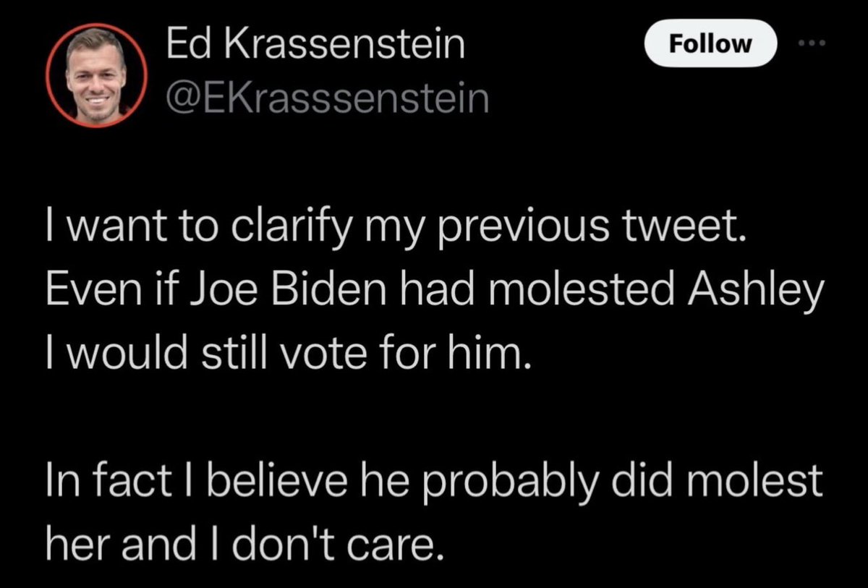Image resolution: width=868 pixels, height=588 pixels.
Task: Click the line starting "In fact I believe"
Action: click(434, 481)
